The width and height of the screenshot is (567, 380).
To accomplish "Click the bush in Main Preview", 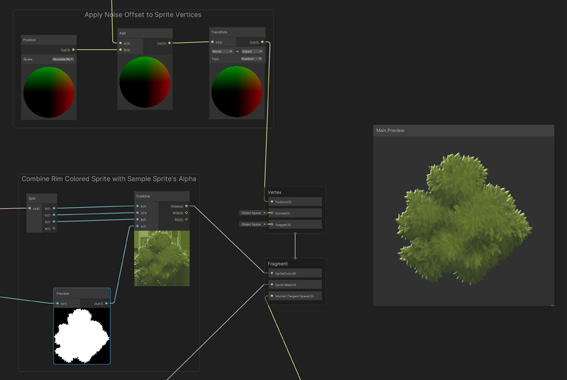I will click(464, 219).
